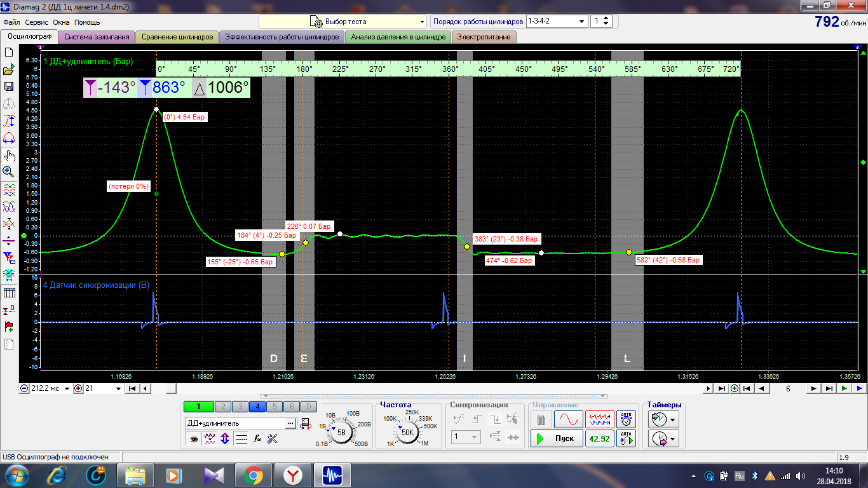Open the Окна menu
The width and height of the screenshot is (868, 488).
(x=61, y=22)
